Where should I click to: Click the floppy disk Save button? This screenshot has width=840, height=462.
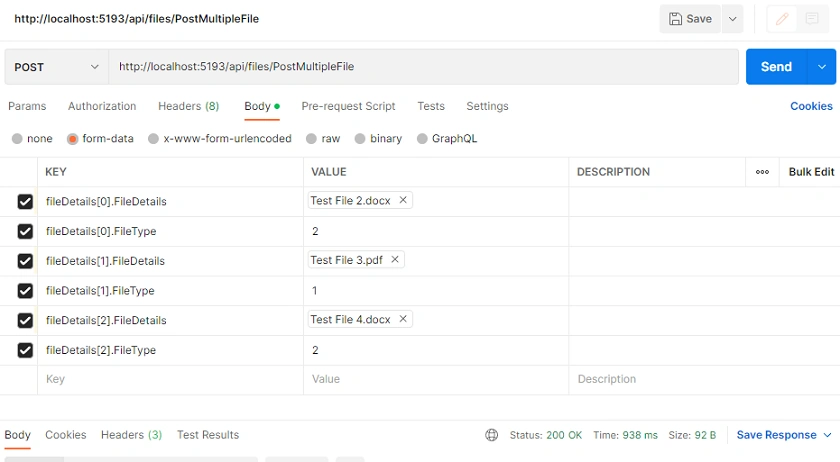(x=690, y=19)
